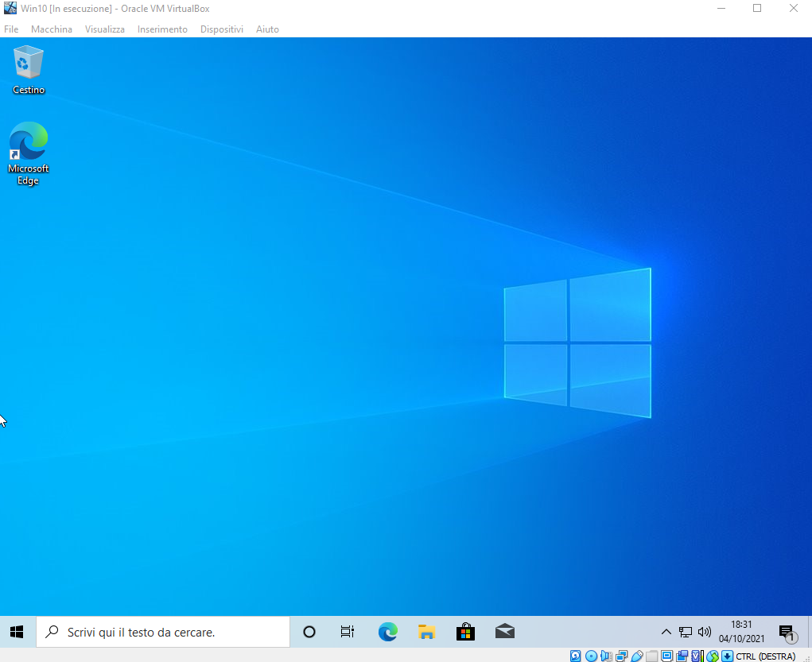Open Microsoft Store from the taskbar

coord(465,632)
